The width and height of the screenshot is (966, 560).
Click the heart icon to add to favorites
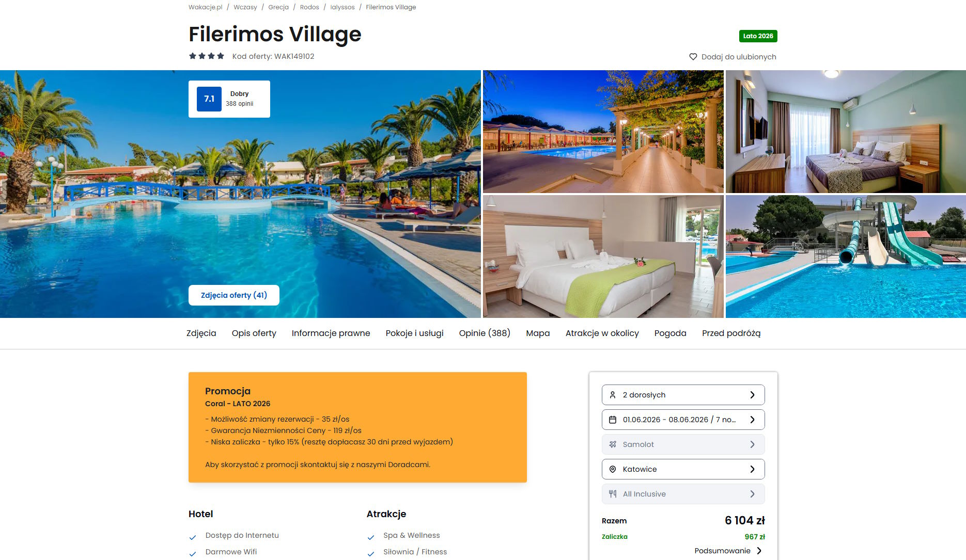[693, 57]
